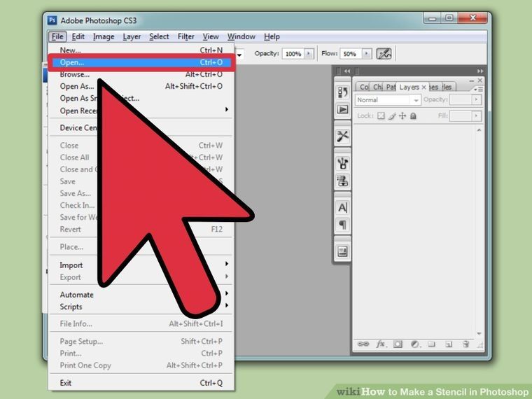The width and height of the screenshot is (532, 399).
Task: Open the Actions panel play icon
Action: point(342,110)
